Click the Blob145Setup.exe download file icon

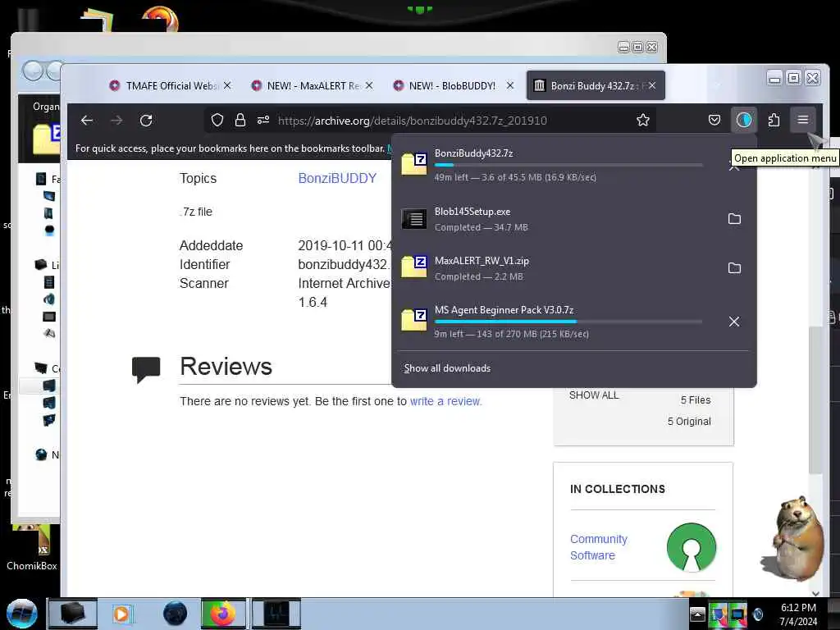pyautogui.click(x=414, y=218)
